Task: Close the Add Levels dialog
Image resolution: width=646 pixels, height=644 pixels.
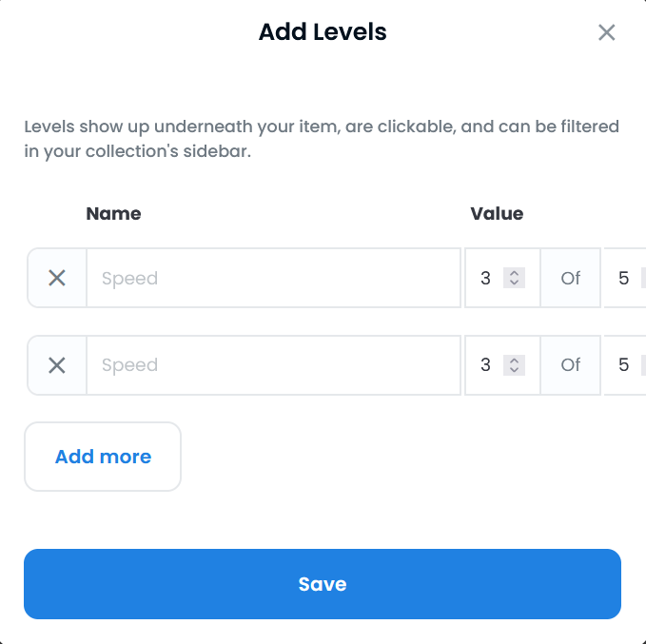Action: click(x=606, y=32)
